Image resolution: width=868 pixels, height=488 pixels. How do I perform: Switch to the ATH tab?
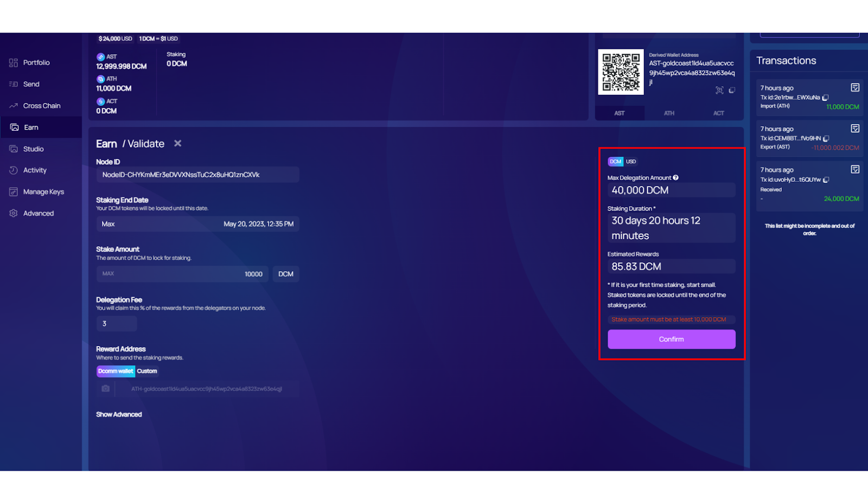(668, 113)
